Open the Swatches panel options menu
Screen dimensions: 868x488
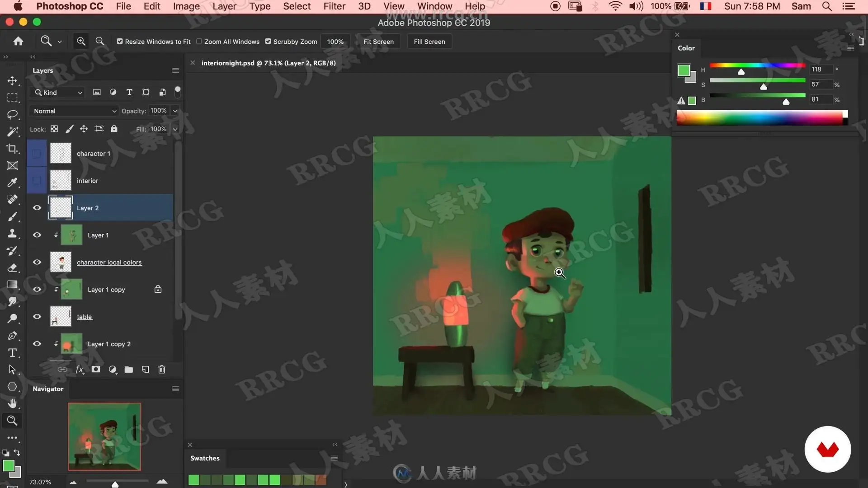pos(334,458)
